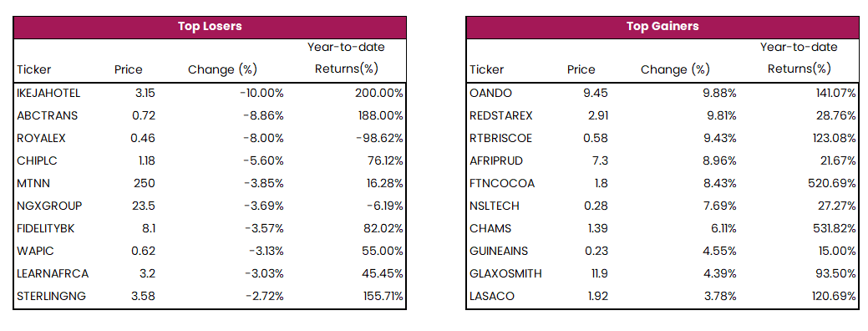868x331 pixels.
Task: Select the AFRIPRUD ticker cell
Action: pos(496,161)
